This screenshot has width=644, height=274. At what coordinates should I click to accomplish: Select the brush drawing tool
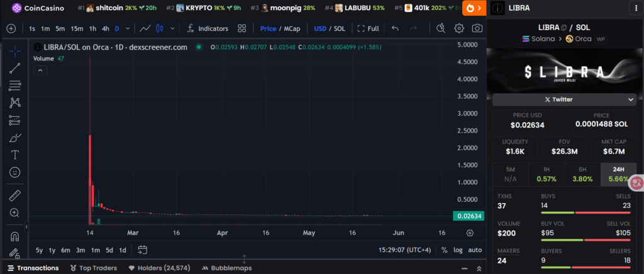tap(15, 138)
